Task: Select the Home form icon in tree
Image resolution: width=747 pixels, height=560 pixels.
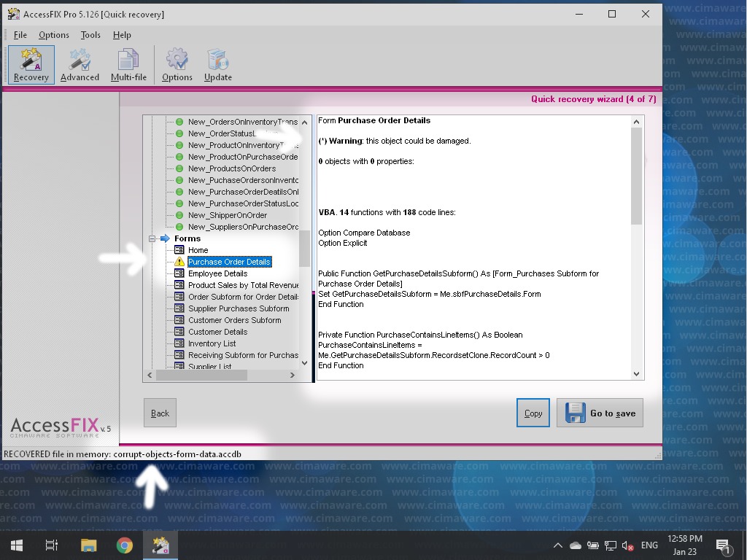Action: pyautogui.click(x=179, y=250)
